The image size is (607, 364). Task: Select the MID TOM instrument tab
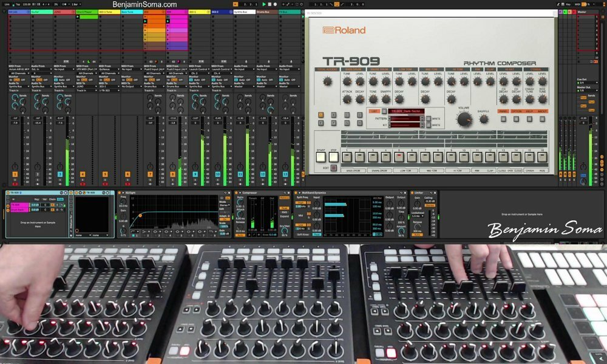tap(431, 170)
